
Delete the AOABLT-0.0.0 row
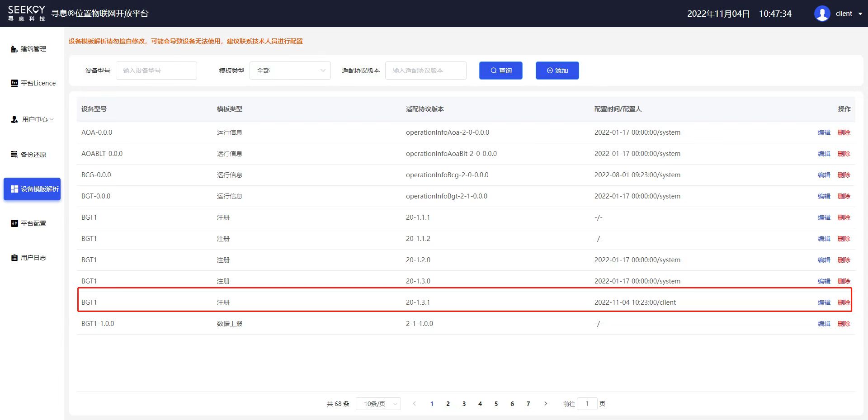pyautogui.click(x=844, y=154)
